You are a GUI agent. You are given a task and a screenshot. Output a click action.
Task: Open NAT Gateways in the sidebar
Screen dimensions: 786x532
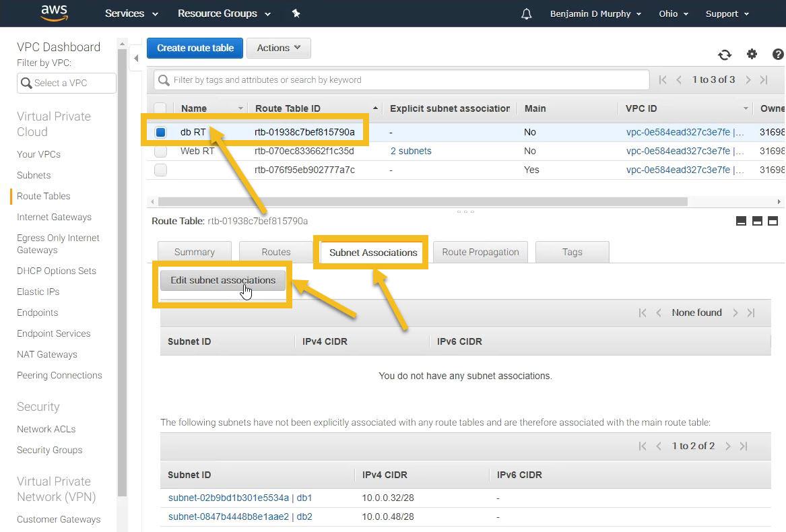coord(47,354)
